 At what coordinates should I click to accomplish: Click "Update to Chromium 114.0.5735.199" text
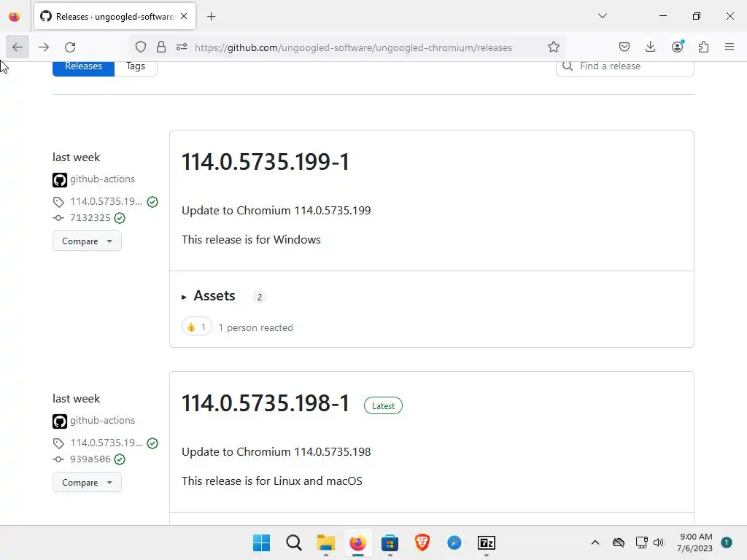point(276,211)
